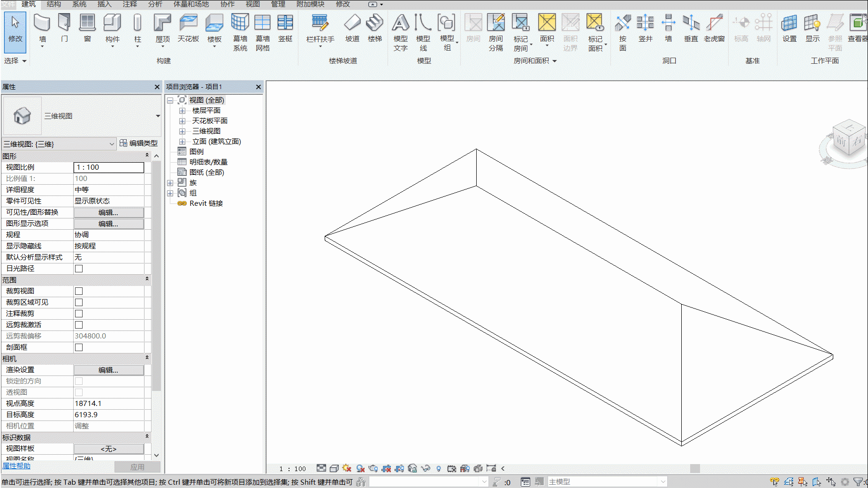Enable the 远剪裁激活 checkbox
The width and height of the screenshot is (868, 488).
pos(79,325)
